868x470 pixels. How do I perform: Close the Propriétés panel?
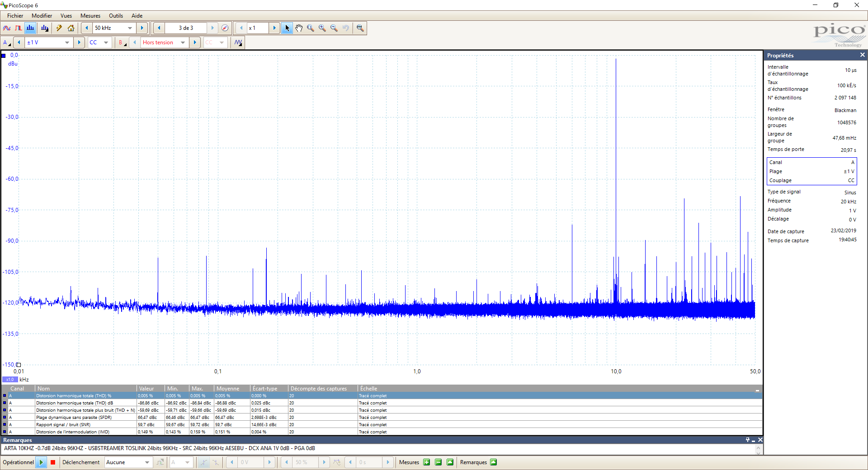pyautogui.click(x=862, y=55)
